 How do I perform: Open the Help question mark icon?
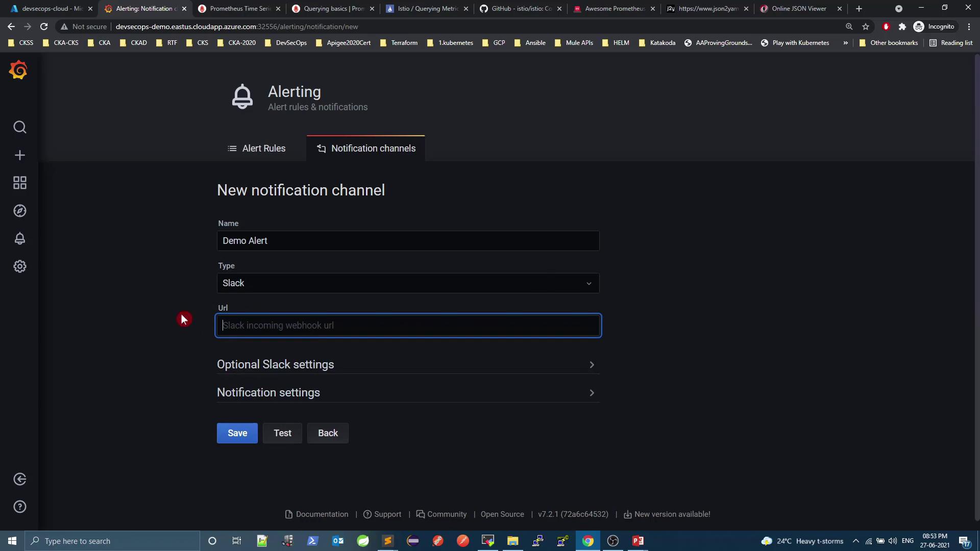(19, 507)
